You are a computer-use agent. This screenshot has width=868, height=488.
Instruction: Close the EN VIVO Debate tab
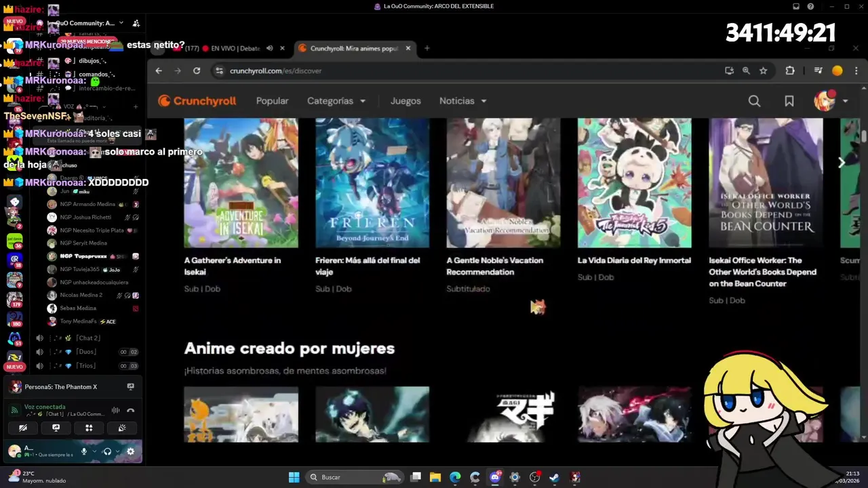coord(282,48)
